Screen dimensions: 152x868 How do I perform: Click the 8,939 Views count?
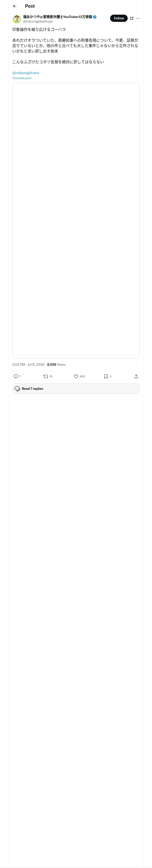tap(56, 364)
